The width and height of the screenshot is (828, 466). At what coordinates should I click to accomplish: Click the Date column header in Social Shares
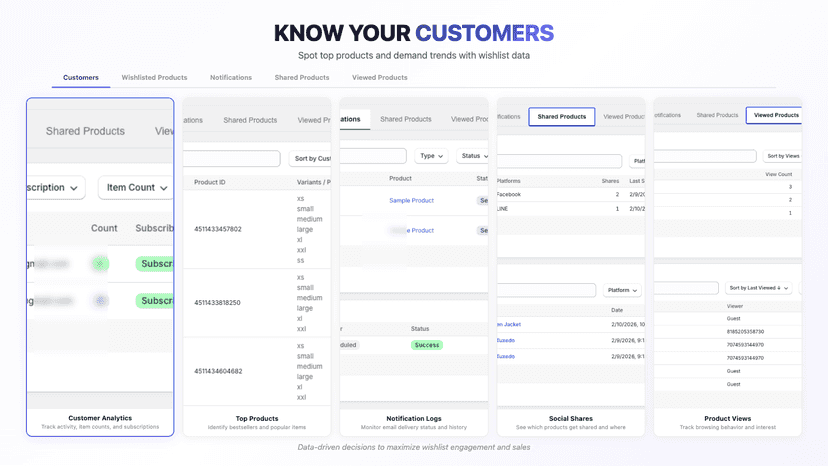[617, 310]
